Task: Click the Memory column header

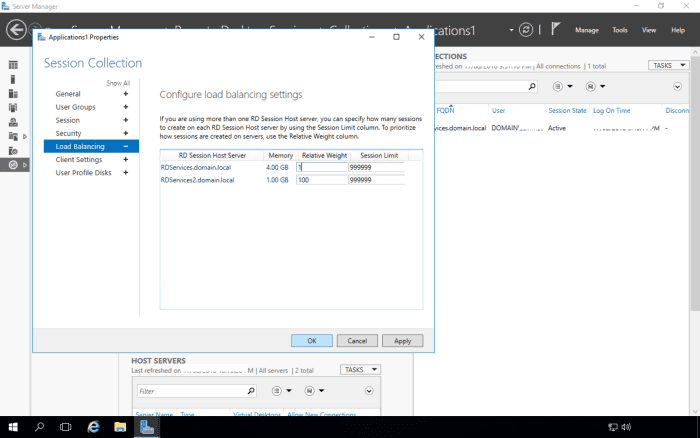Action: pyautogui.click(x=280, y=155)
